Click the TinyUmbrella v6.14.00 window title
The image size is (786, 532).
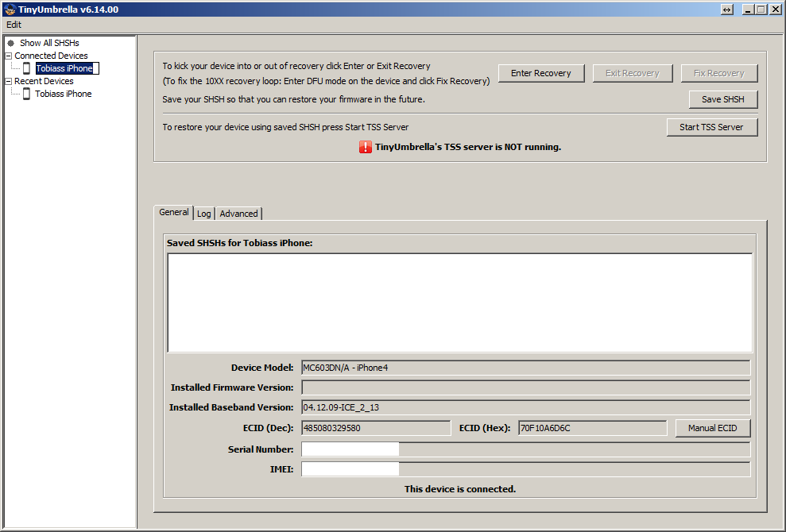(x=68, y=10)
